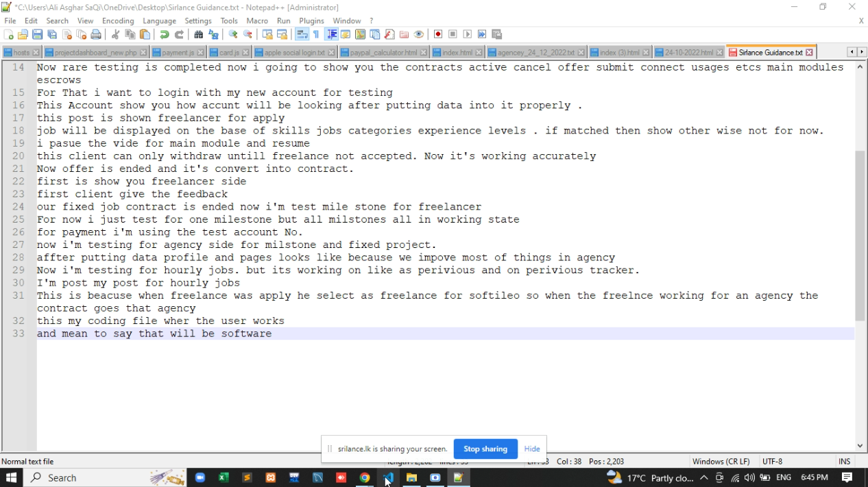Click the New file toolbar icon
The width and height of the screenshot is (868, 487).
click(x=9, y=35)
